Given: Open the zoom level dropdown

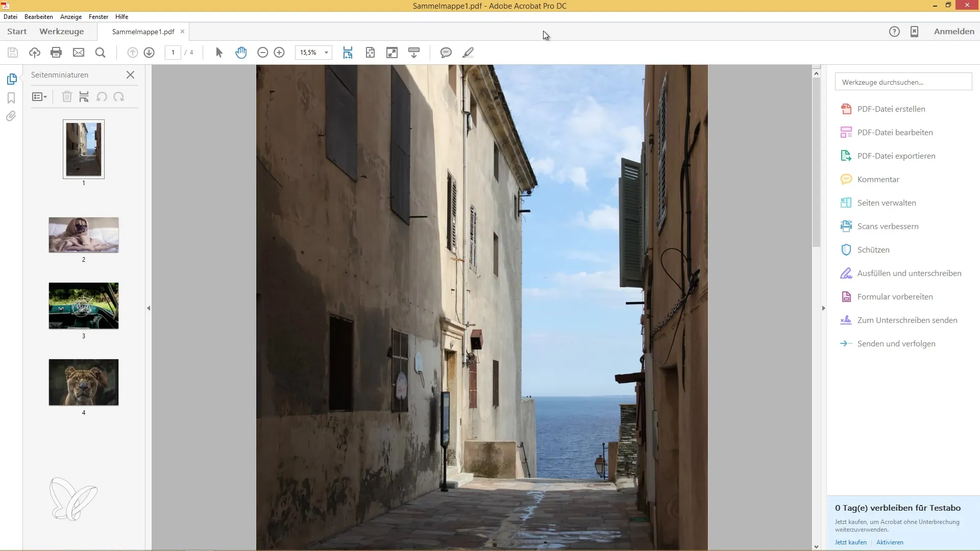Looking at the screenshot, I should pyautogui.click(x=326, y=53).
